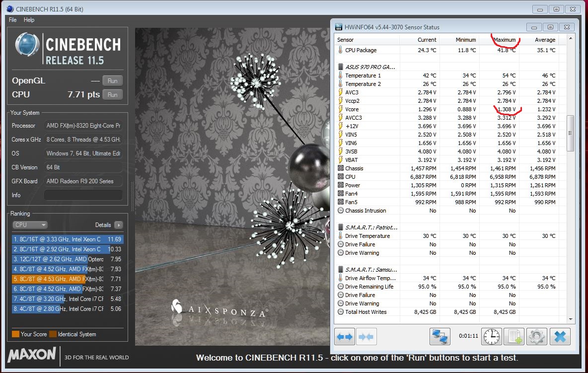Click HWiNFO elapsed timer 0:01:11
Viewport: 588px width, 373px height.
[468, 336]
